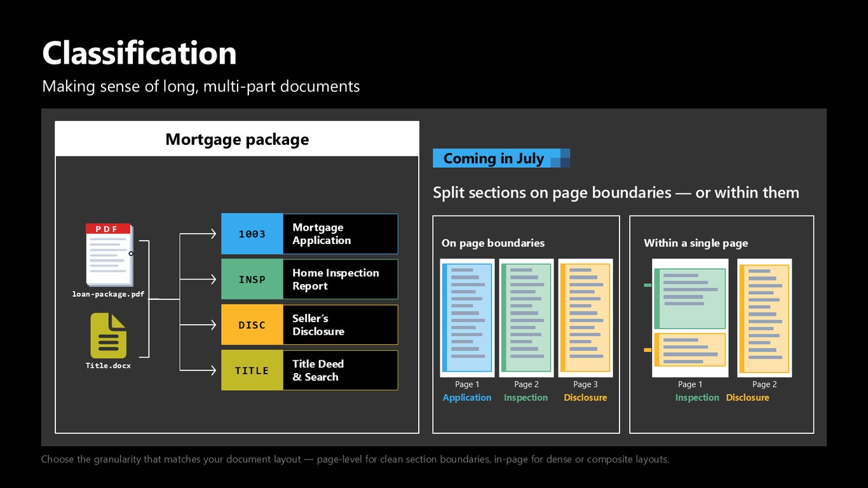Click the Classification slide title
The image size is (868, 488).
pyautogui.click(x=139, y=53)
